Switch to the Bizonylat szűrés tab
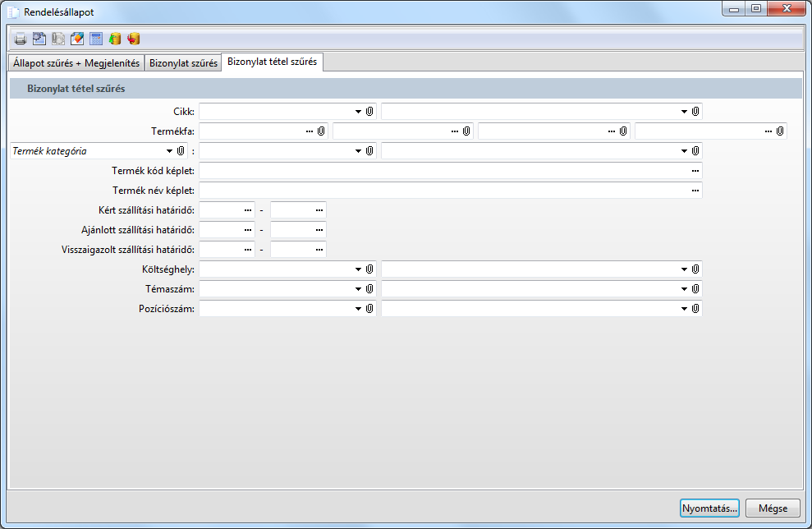Image resolution: width=812 pixels, height=529 pixels. pyautogui.click(x=183, y=62)
